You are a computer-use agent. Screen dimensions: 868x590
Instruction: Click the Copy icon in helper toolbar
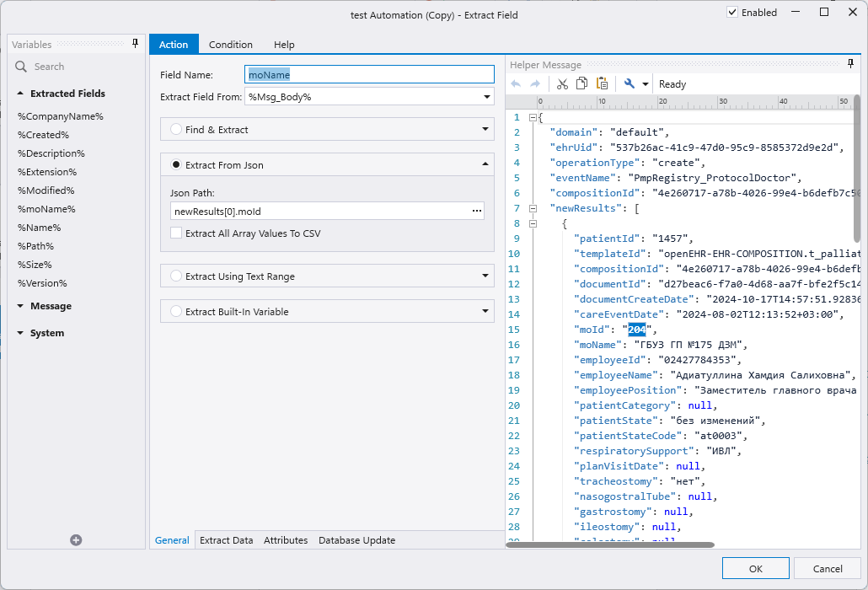point(581,83)
